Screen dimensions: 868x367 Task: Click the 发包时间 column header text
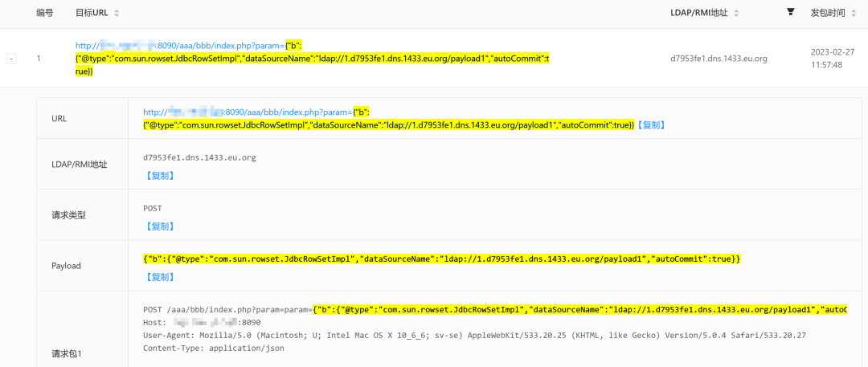pyautogui.click(x=828, y=14)
